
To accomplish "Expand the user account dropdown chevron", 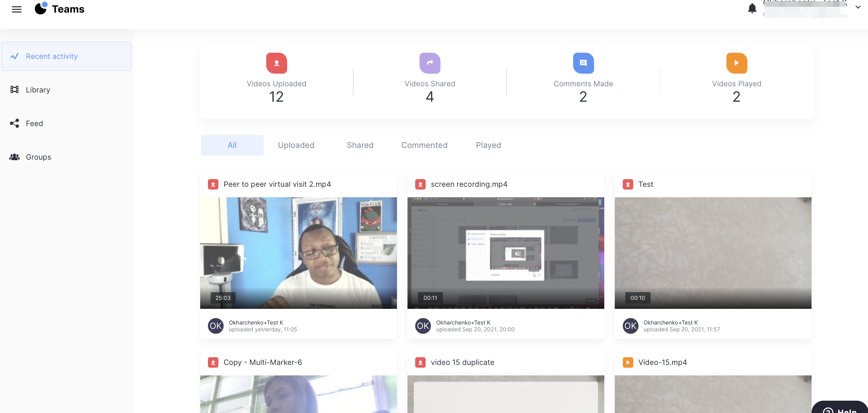I will (x=858, y=7).
